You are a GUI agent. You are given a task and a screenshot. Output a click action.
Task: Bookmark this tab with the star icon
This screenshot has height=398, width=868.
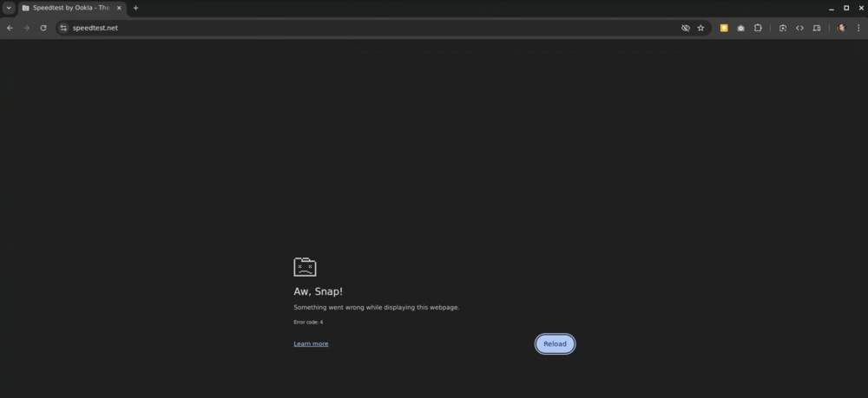click(x=700, y=28)
